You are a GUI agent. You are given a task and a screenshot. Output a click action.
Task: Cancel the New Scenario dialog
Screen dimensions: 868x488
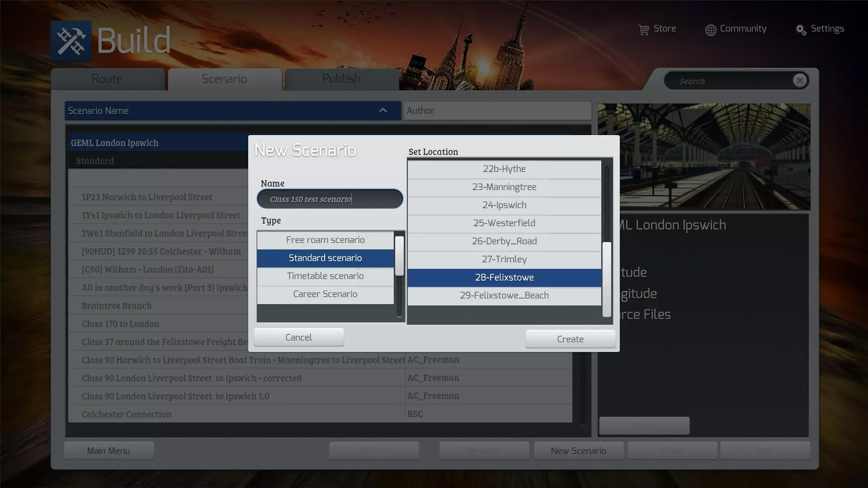point(298,338)
